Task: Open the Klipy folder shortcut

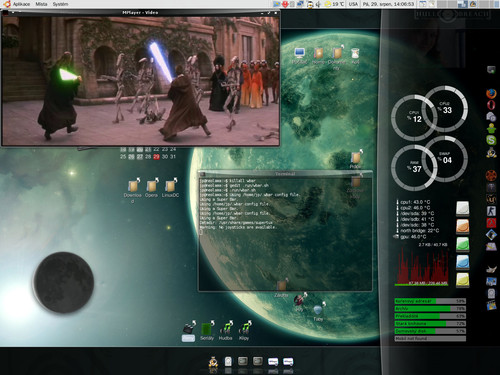Action: pyautogui.click(x=245, y=330)
